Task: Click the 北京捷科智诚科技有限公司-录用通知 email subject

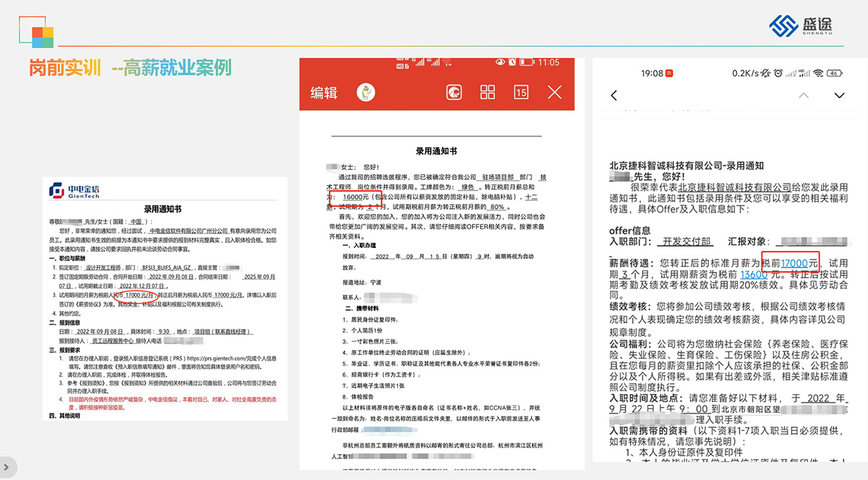Action: (x=686, y=166)
